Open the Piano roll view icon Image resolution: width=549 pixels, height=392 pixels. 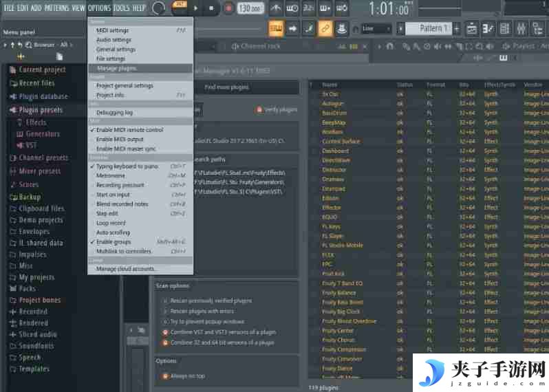tap(488, 28)
